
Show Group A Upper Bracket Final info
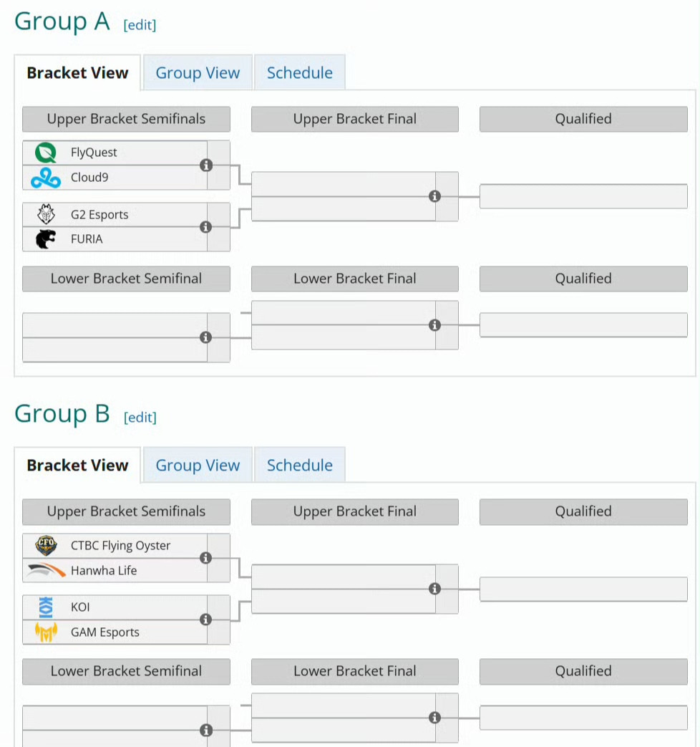pyautogui.click(x=434, y=196)
